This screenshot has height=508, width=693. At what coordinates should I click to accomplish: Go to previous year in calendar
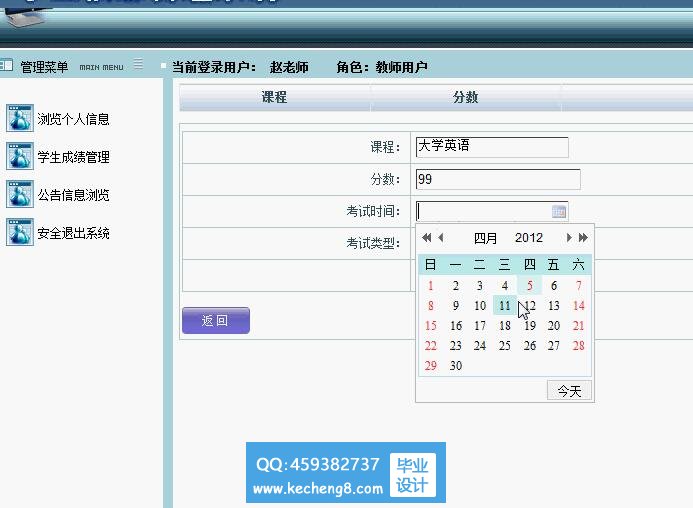(x=426, y=238)
